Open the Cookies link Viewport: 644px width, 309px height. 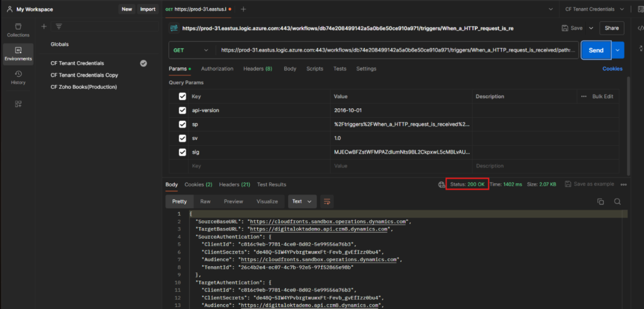pyautogui.click(x=613, y=69)
